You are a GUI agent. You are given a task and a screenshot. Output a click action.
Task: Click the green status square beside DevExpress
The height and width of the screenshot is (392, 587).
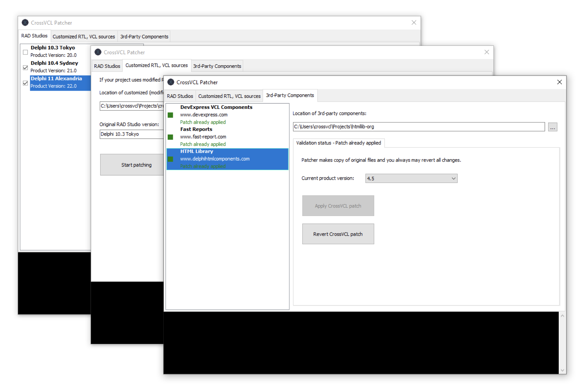[170, 115]
